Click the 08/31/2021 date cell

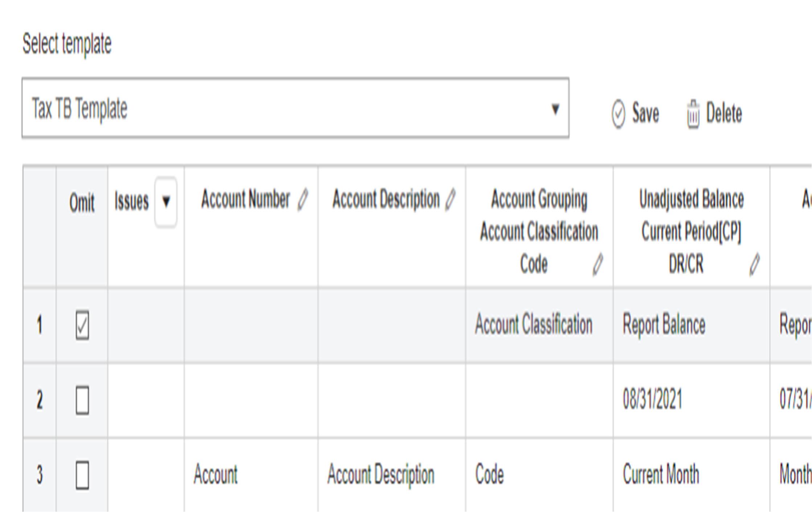(652, 400)
